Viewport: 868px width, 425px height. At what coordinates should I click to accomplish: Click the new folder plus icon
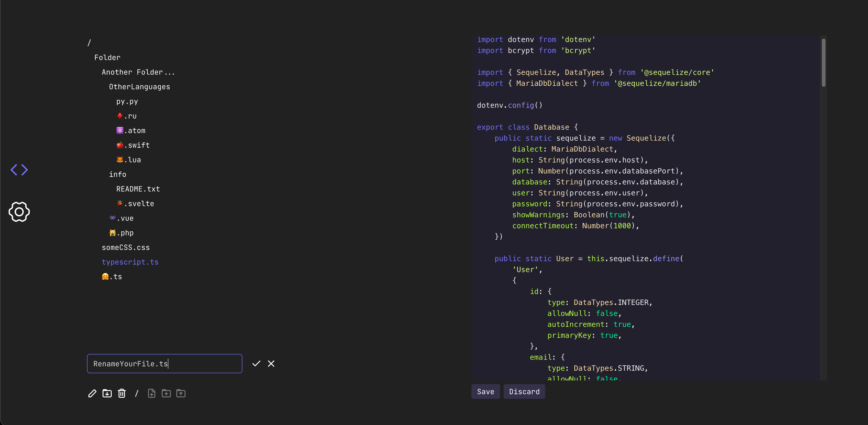click(x=166, y=393)
